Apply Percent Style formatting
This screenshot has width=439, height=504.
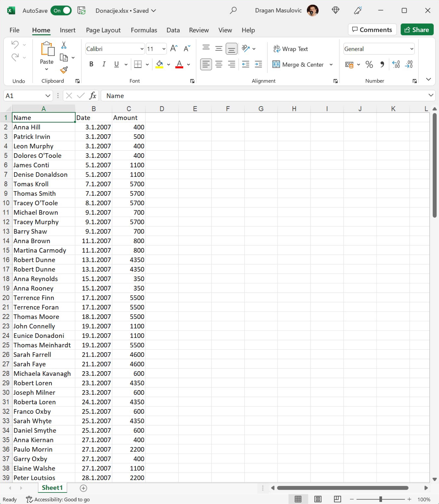[x=369, y=65]
